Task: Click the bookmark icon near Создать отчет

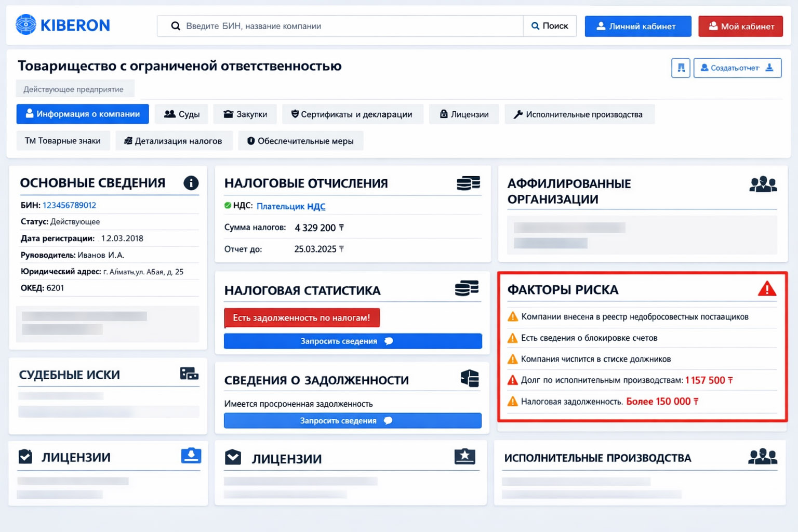Action: click(x=681, y=68)
